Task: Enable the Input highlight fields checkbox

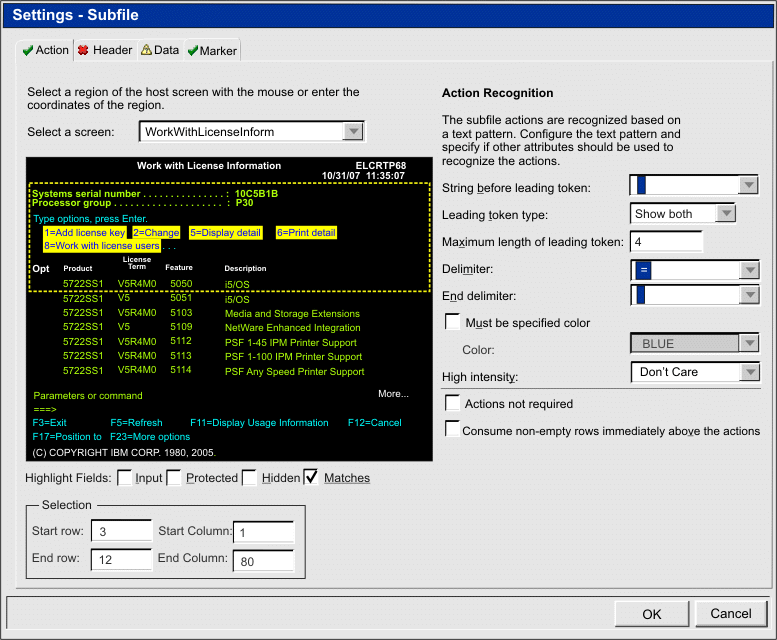Action: (x=125, y=478)
